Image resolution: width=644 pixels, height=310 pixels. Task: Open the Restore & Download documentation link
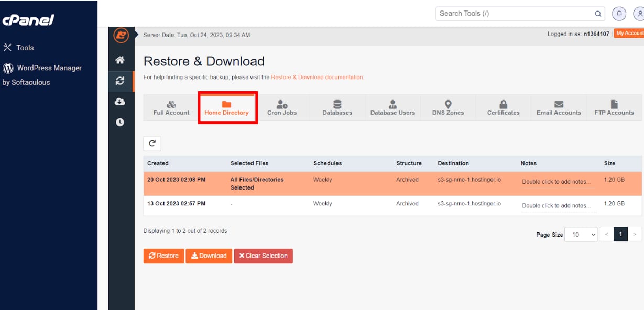(x=317, y=77)
